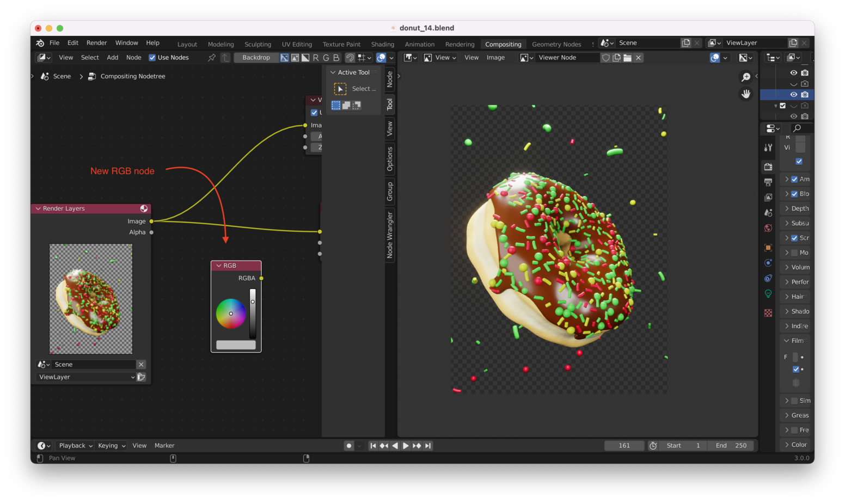Open the Render menu
Image resolution: width=845 pixels, height=504 pixels.
(x=96, y=43)
